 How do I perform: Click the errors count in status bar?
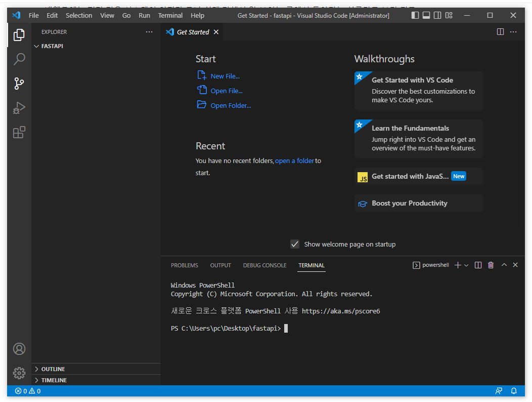21,391
